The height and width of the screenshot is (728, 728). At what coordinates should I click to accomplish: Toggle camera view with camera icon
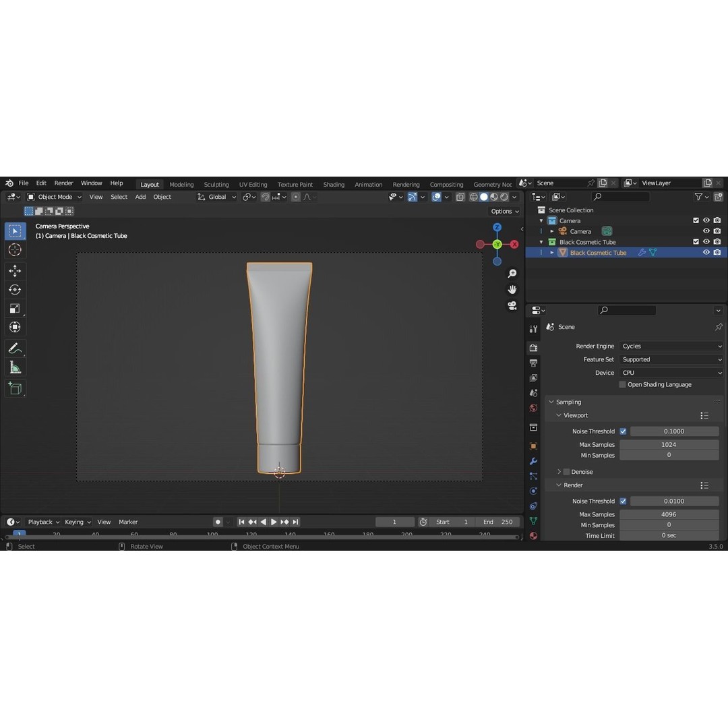point(512,305)
